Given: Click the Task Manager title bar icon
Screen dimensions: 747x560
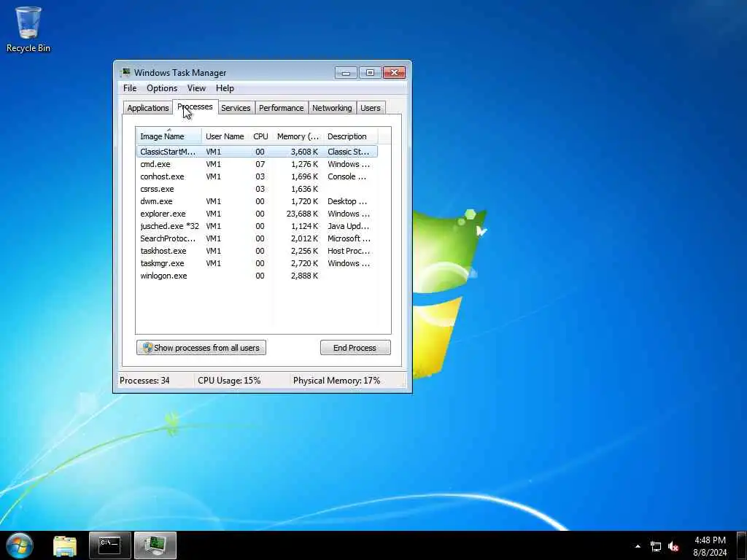Looking at the screenshot, I should (x=125, y=72).
